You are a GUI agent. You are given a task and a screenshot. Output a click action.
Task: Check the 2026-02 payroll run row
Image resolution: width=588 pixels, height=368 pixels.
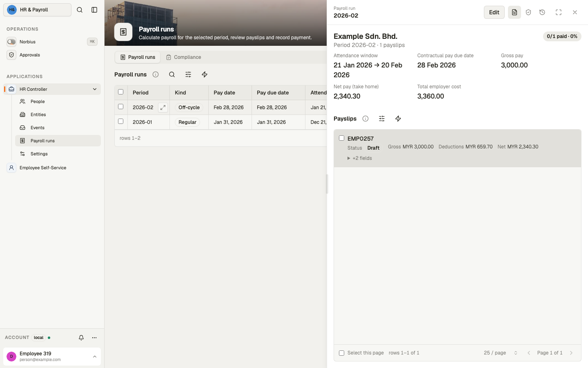click(120, 107)
